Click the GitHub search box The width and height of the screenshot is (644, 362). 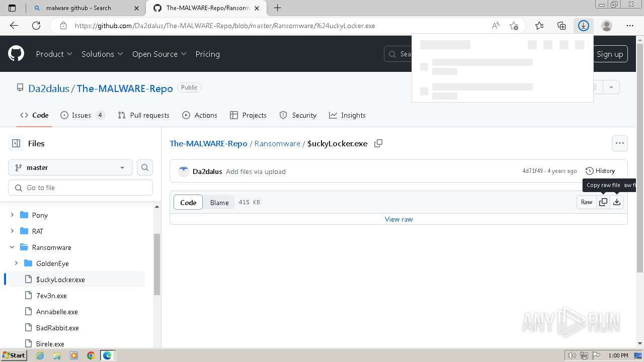coord(398,54)
